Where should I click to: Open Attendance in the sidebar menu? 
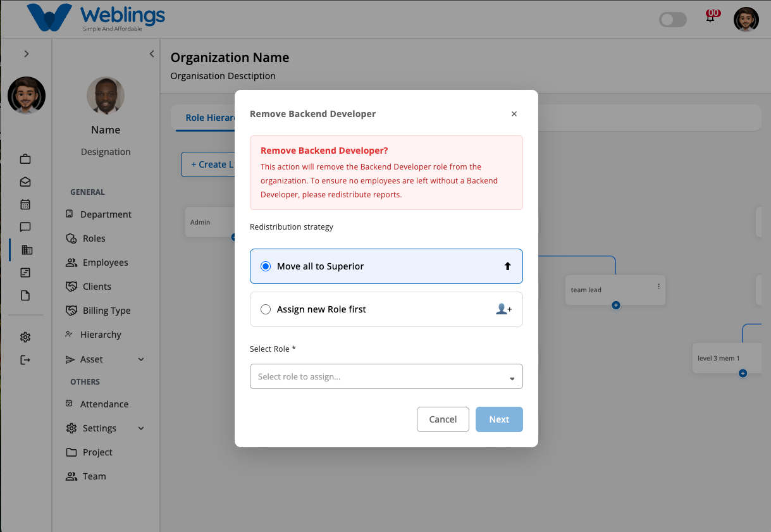(x=97, y=404)
